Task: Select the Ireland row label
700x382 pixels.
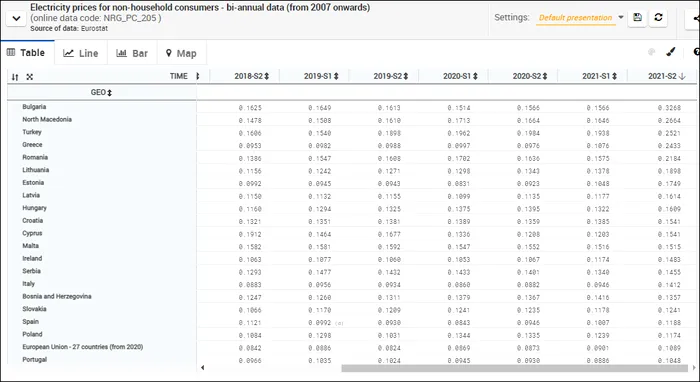Action: [32, 258]
